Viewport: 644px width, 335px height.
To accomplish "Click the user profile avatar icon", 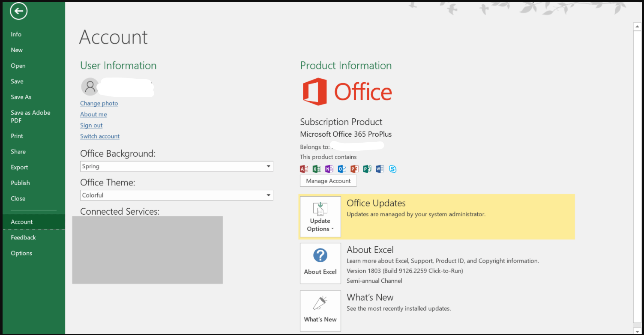I will click(90, 87).
